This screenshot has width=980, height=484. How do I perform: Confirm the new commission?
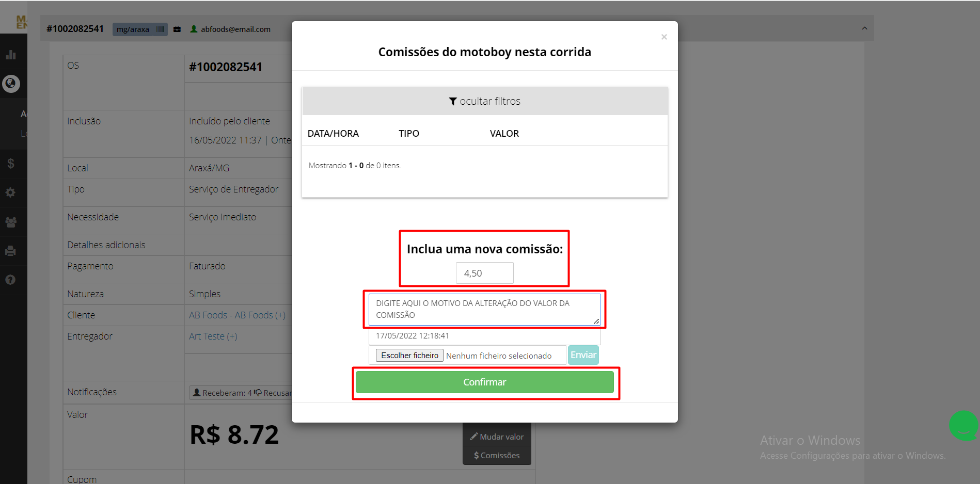pyautogui.click(x=485, y=382)
